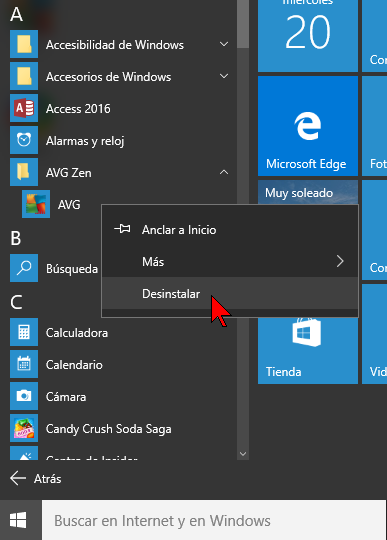Choose Desinstalar in the context menu
The width and height of the screenshot is (387, 540).
(x=230, y=293)
